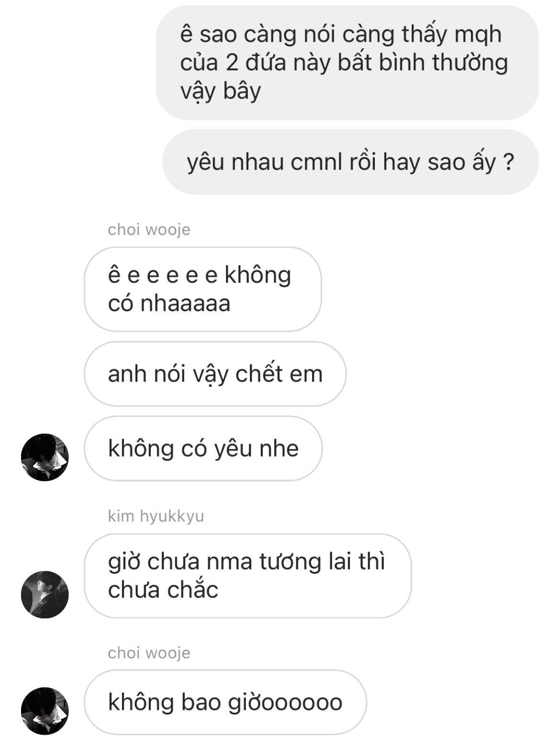This screenshot has width=560, height=739.
Task: Click the words 'chưa chắc' in kim hyukkyu's reply
Action: coord(163,590)
